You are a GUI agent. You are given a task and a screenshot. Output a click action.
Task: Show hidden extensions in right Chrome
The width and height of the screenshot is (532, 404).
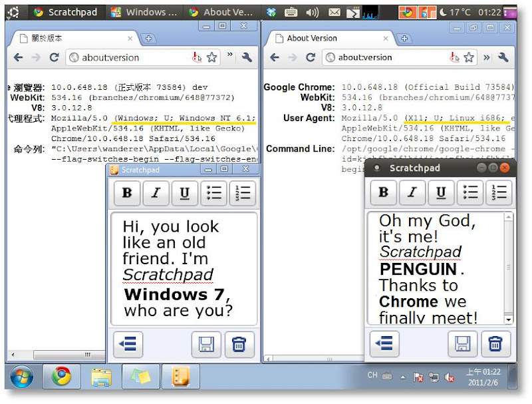[x=487, y=57]
